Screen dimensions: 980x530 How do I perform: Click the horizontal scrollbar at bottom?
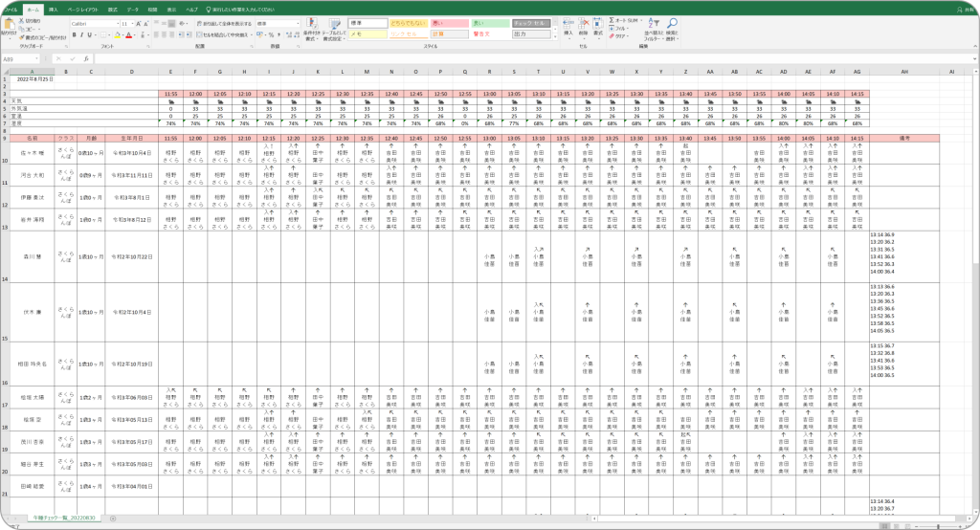(775, 519)
